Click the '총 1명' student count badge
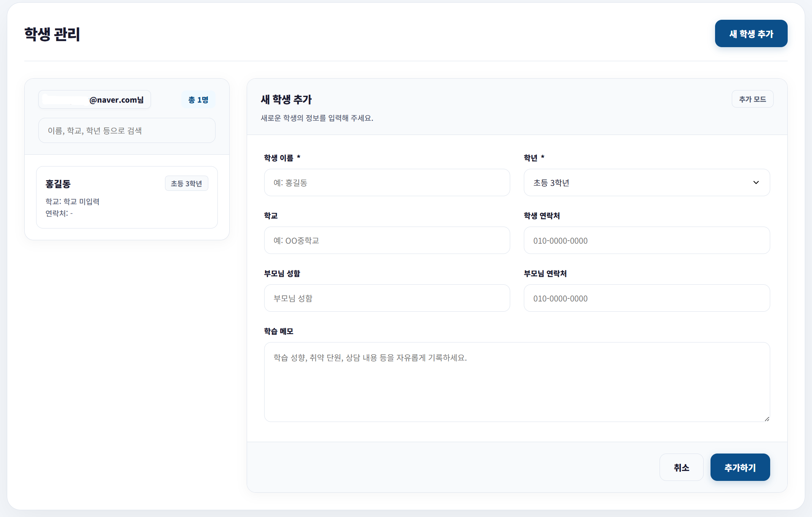 [198, 99]
